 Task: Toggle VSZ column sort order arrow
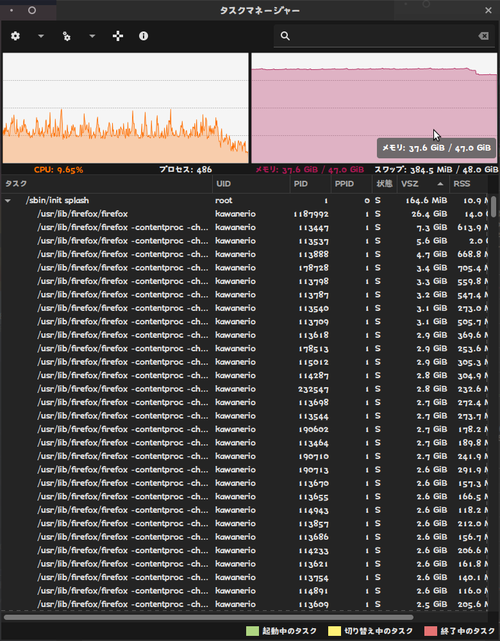click(440, 184)
